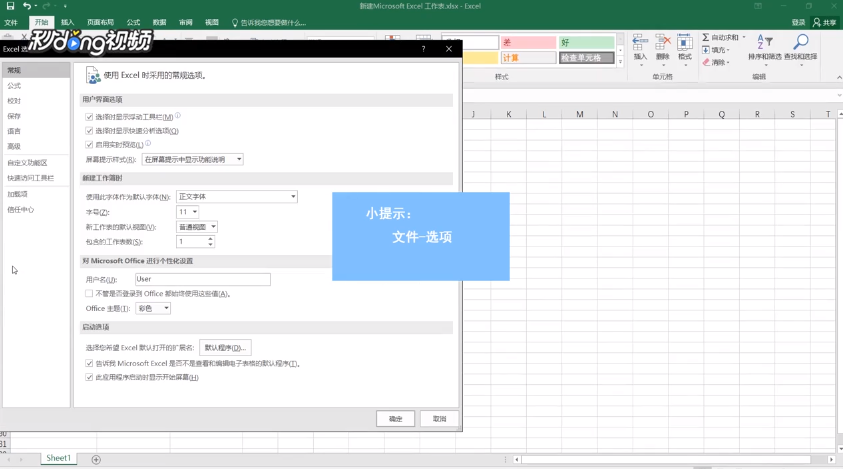The height and width of the screenshot is (469, 843).
Task: Open Find and Select magnifier tool
Action: (801, 47)
